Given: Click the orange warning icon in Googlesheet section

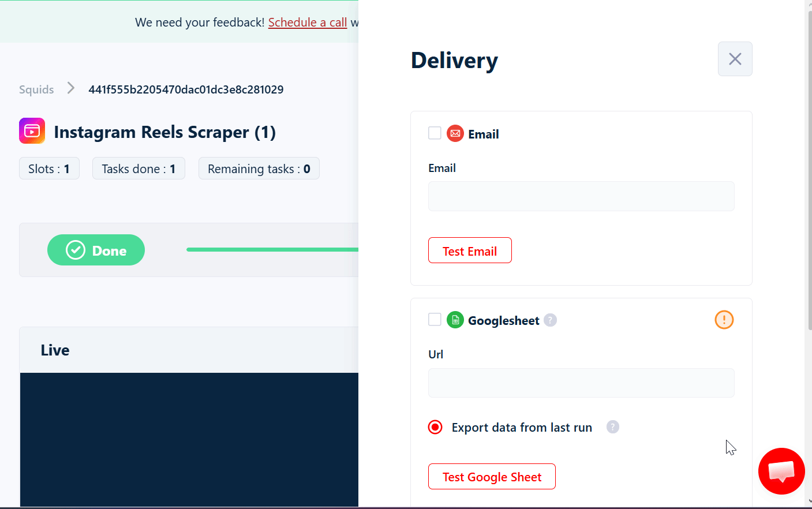Looking at the screenshot, I should click(724, 319).
